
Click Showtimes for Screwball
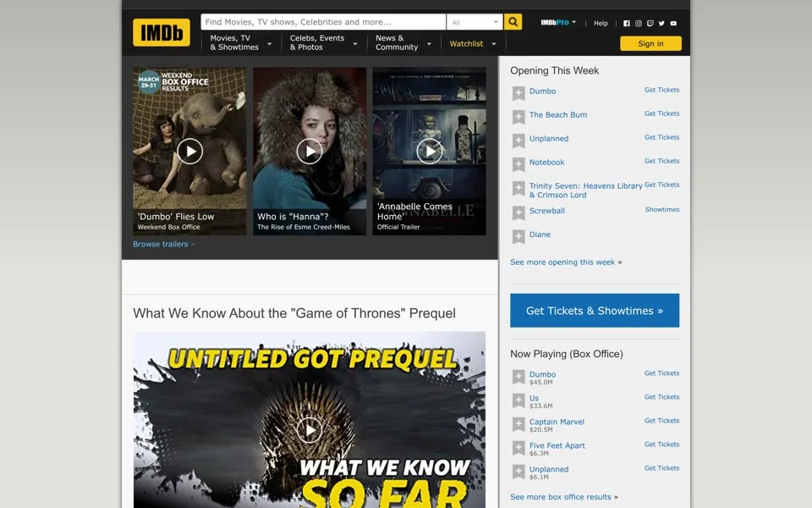point(661,209)
